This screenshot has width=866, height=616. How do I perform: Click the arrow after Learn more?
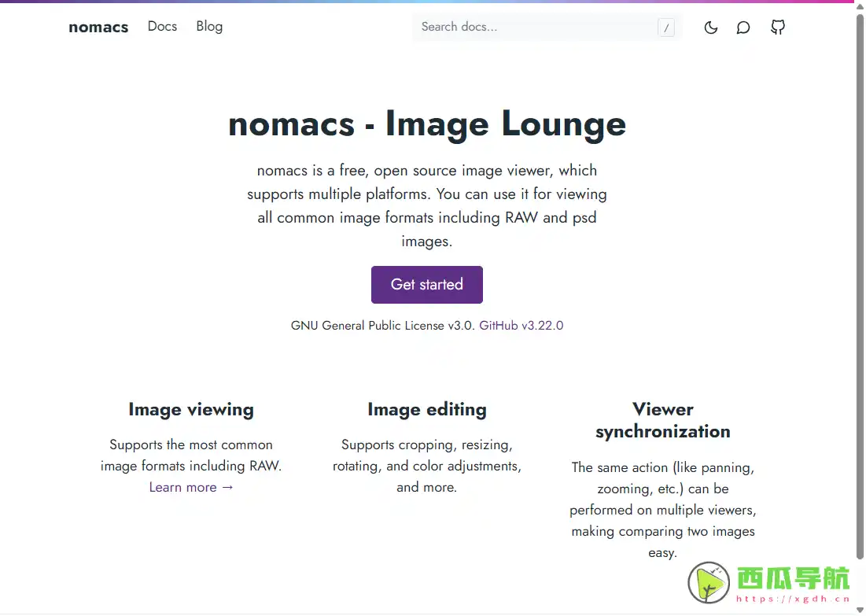227,487
